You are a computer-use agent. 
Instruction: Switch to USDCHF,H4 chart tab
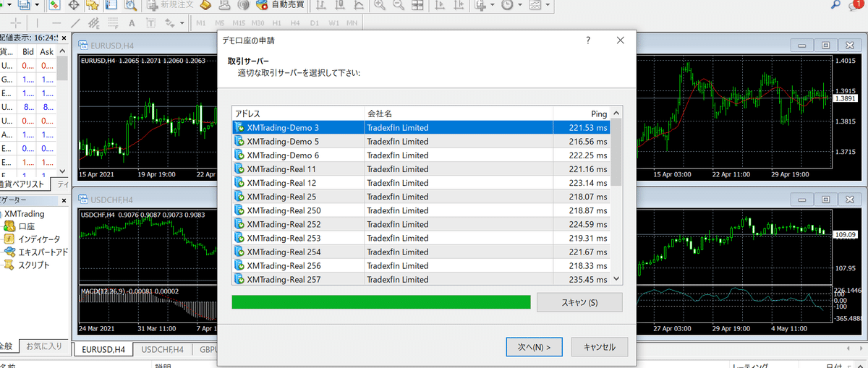click(x=162, y=349)
